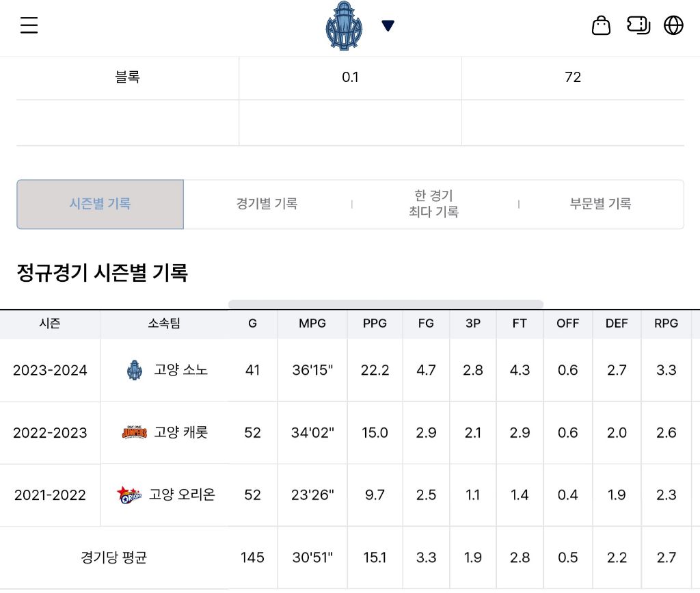
Task: Click the PPG column header
Action: pos(375,324)
